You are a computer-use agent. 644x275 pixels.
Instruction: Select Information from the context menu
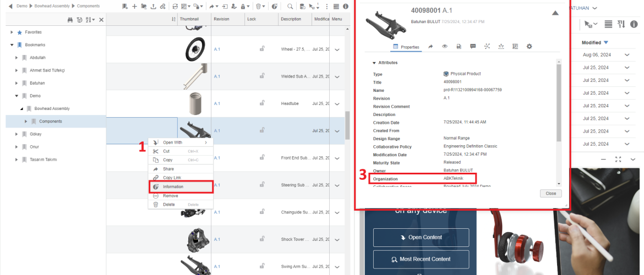click(x=173, y=186)
